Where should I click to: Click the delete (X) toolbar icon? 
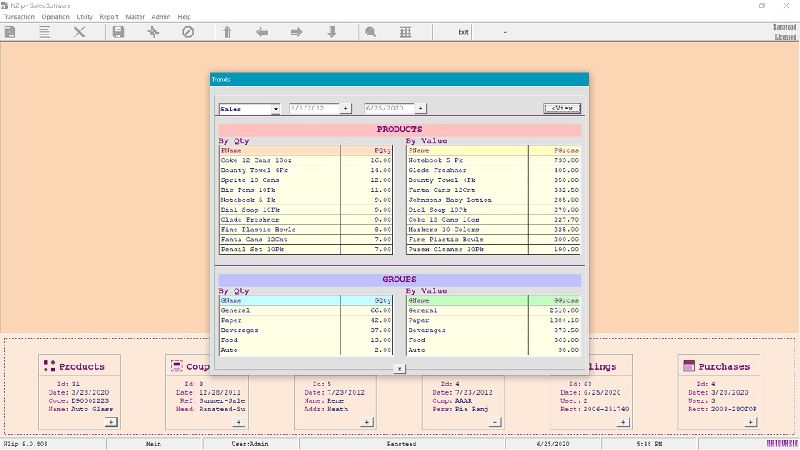(80, 32)
